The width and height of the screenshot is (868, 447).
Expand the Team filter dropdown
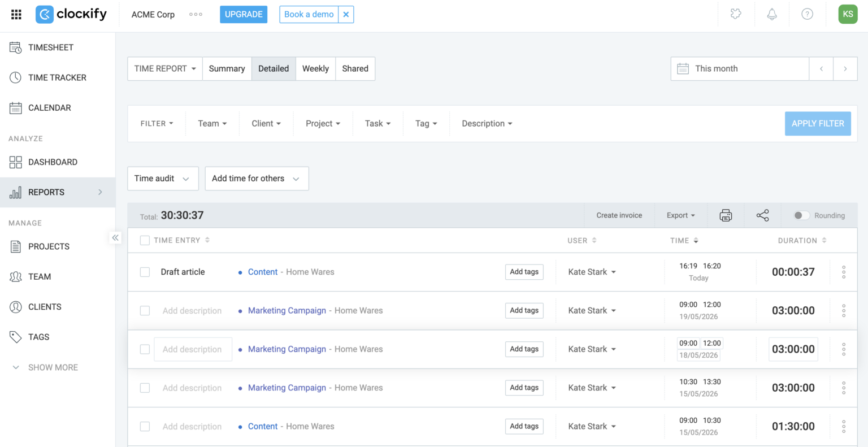point(212,124)
